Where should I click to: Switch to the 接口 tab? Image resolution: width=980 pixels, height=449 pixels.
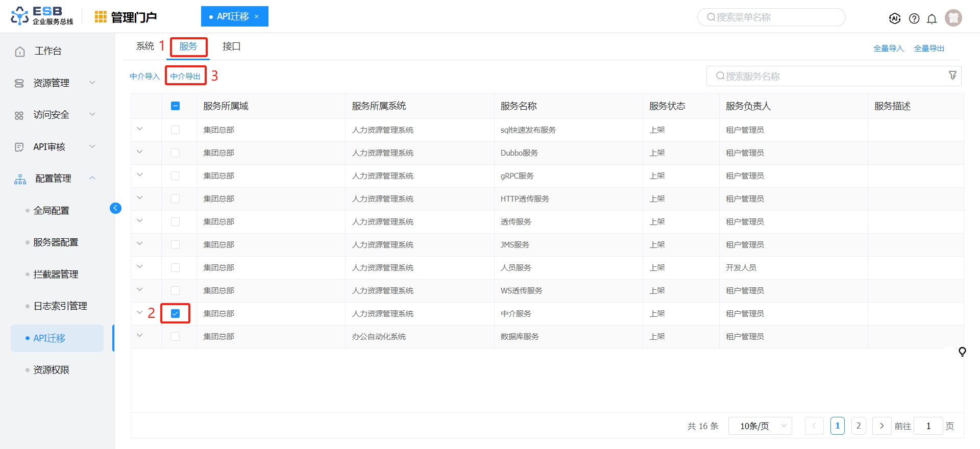231,46
